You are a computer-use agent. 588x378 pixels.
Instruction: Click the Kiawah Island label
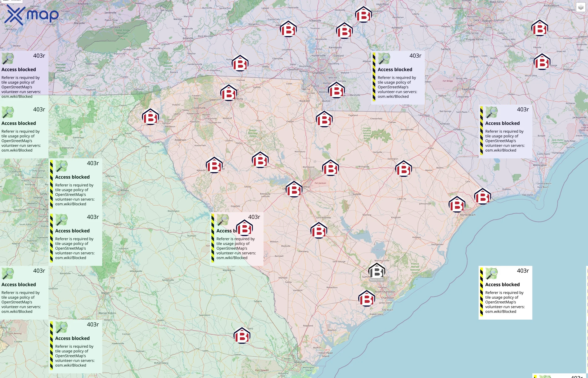pos(376,314)
